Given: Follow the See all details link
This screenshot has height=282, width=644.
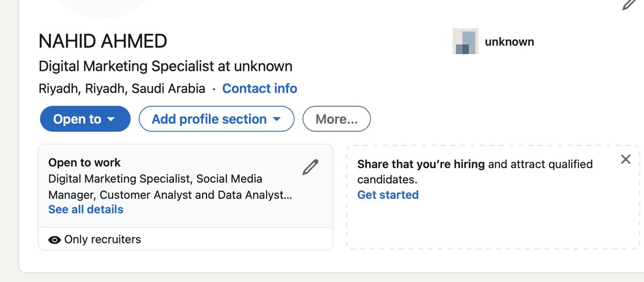Looking at the screenshot, I should pos(86,210).
